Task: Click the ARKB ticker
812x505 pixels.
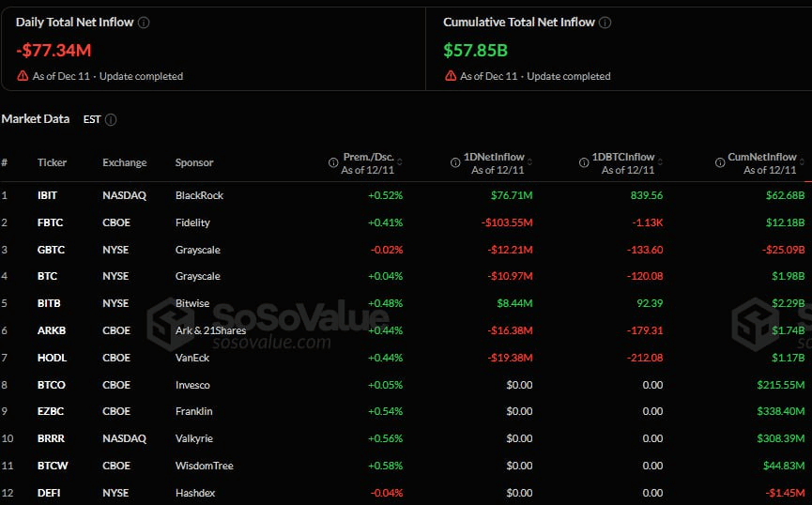Action: click(50, 331)
